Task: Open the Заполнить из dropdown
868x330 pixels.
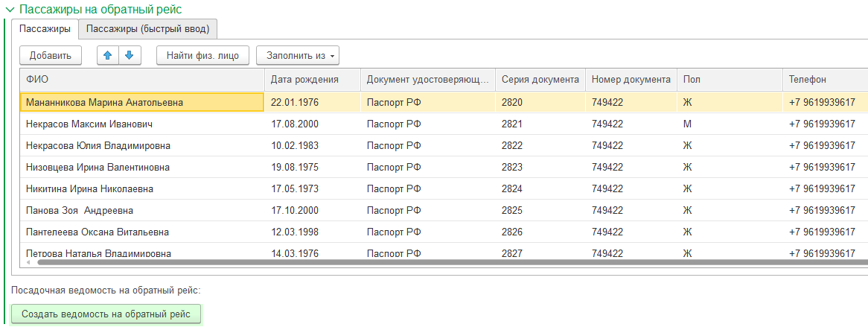Action: pos(297,55)
